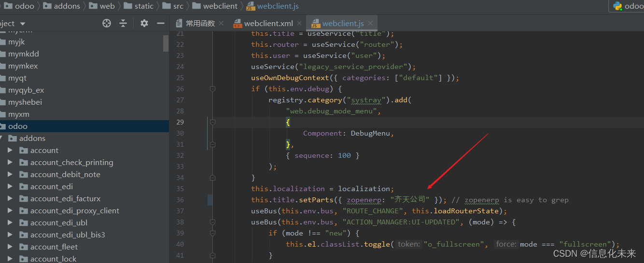Expand the account folder arrow

click(10, 150)
